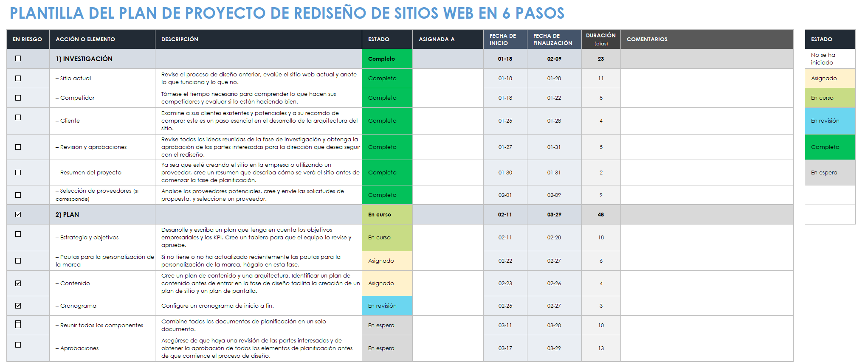Tick the risk checkbox for Competidor
The height and width of the screenshot is (362, 868).
[18, 98]
